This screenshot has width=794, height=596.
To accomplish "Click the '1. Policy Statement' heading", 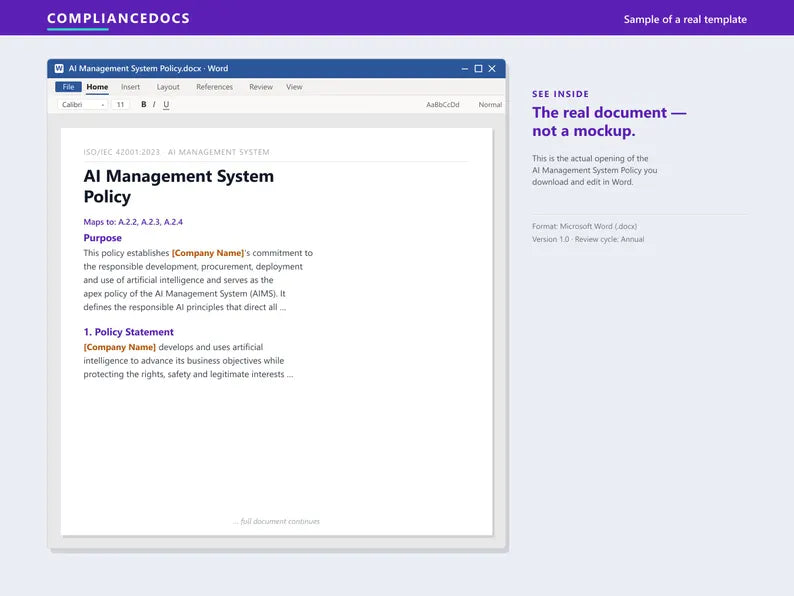I will click(x=129, y=332).
